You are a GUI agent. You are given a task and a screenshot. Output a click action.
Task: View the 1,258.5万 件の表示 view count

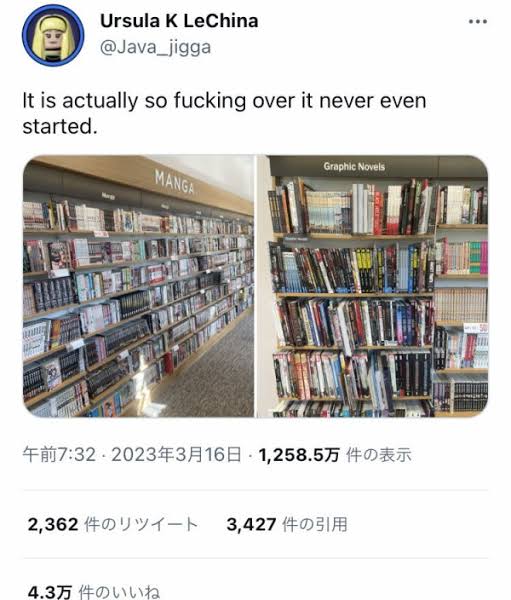pos(335,455)
